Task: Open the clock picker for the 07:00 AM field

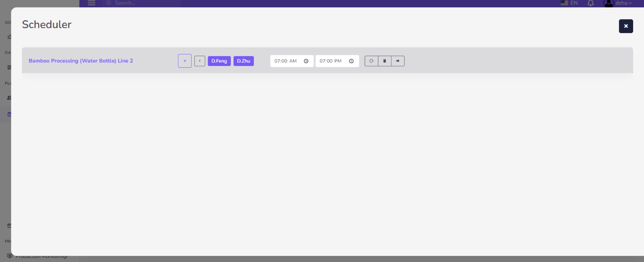Action: [x=306, y=61]
